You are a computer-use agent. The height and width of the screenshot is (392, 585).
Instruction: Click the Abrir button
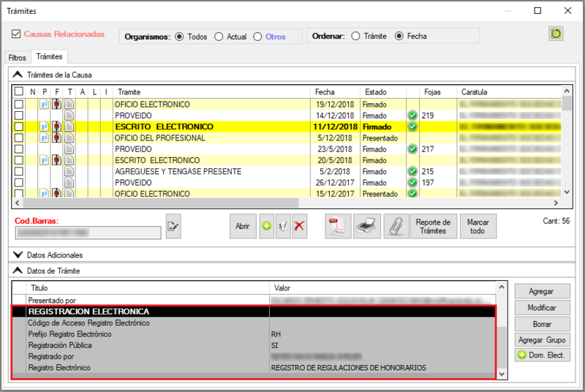click(x=243, y=226)
